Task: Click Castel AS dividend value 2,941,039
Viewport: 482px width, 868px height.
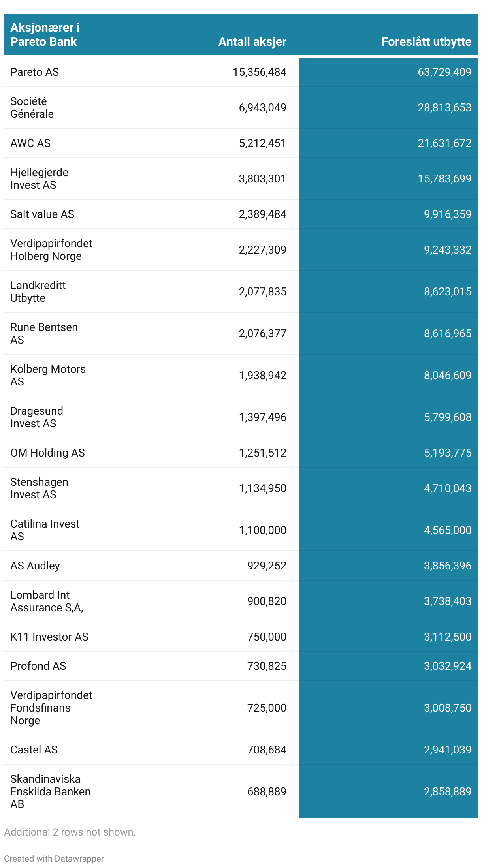Action: pos(448,750)
